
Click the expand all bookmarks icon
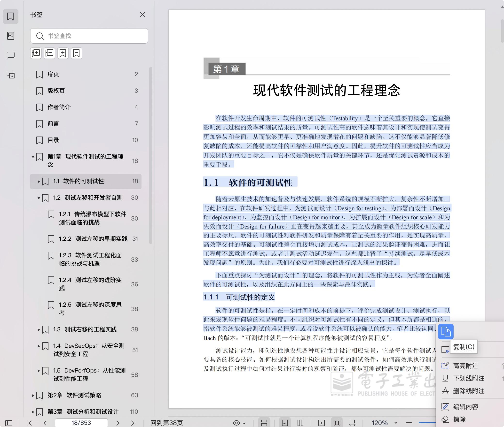(36, 53)
